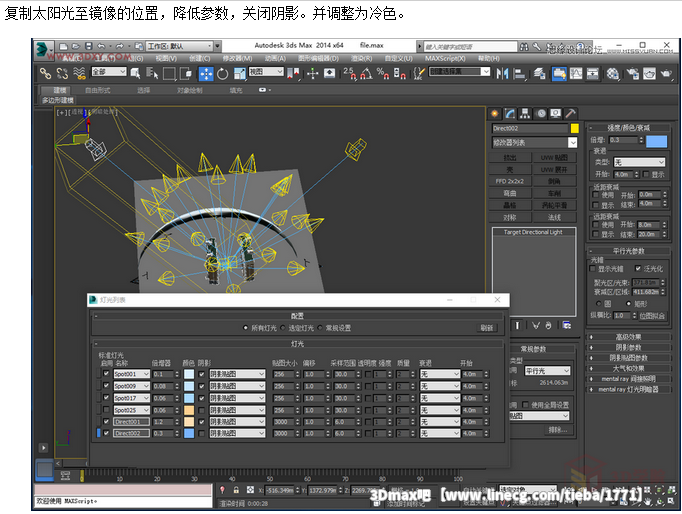Select the 所有灯光 radio option

point(246,327)
